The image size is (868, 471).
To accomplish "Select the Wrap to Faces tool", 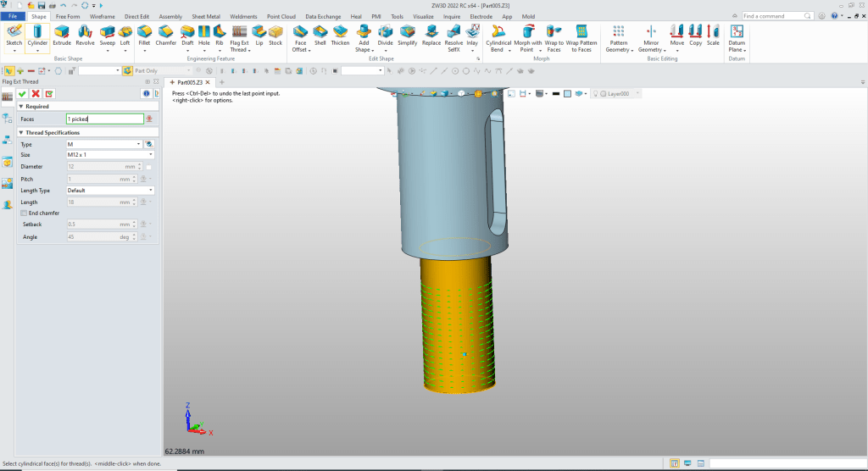I will coord(554,35).
